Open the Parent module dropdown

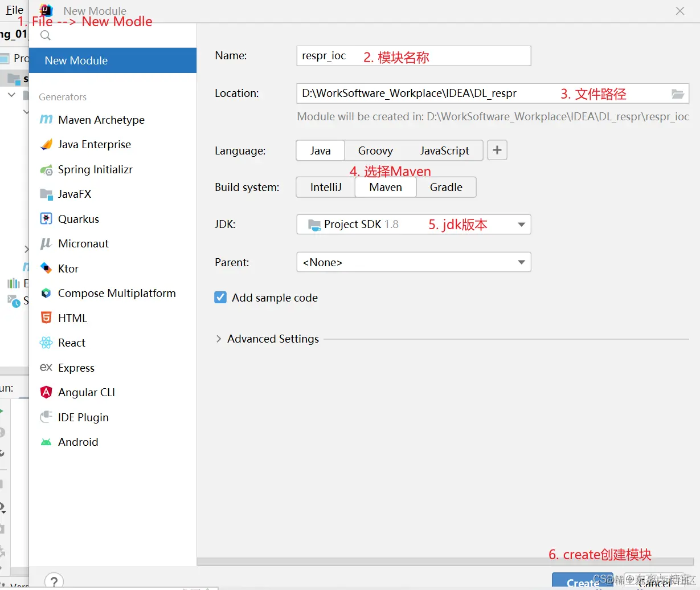414,262
